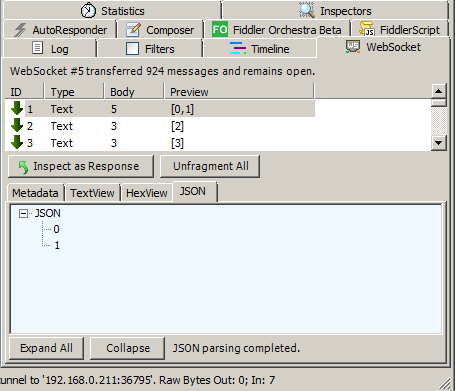This screenshot has height=391, width=455.
Task: Select the JSON sub-tab
Action: pyautogui.click(x=194, y=191)
